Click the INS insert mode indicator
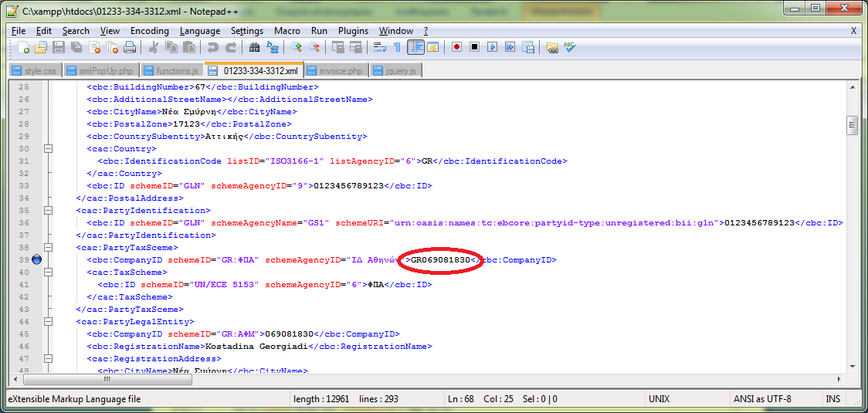 click(x=833, y=398)
